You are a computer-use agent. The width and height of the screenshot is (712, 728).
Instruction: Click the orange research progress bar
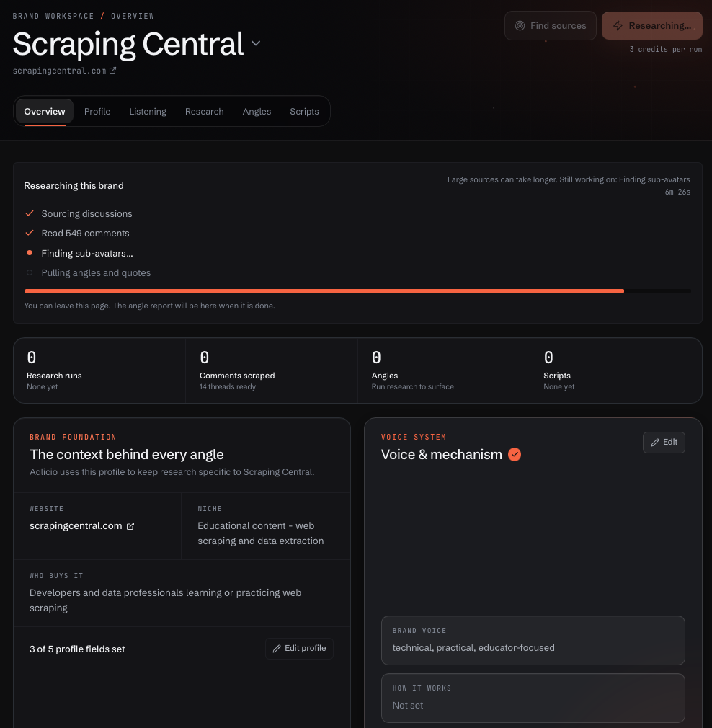324,291
